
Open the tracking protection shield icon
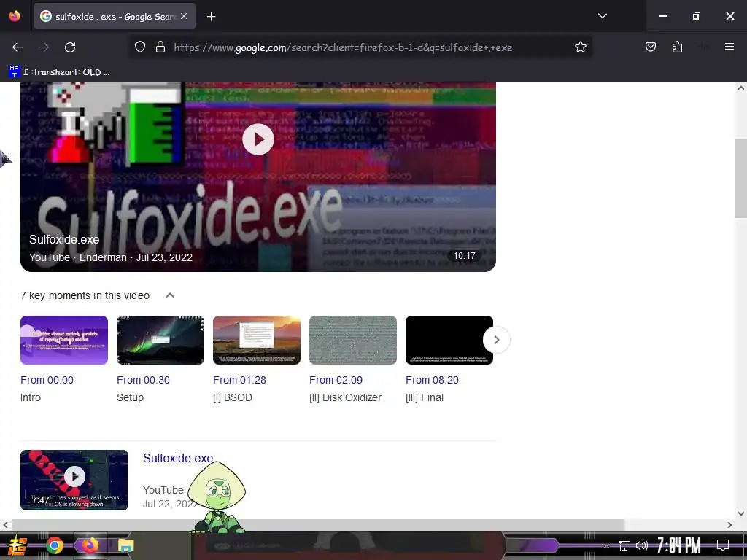tap(139, 47)
